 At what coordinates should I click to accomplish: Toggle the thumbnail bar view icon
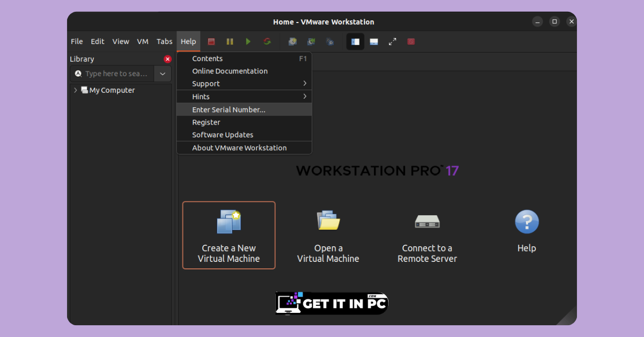(x=374, y=41)
